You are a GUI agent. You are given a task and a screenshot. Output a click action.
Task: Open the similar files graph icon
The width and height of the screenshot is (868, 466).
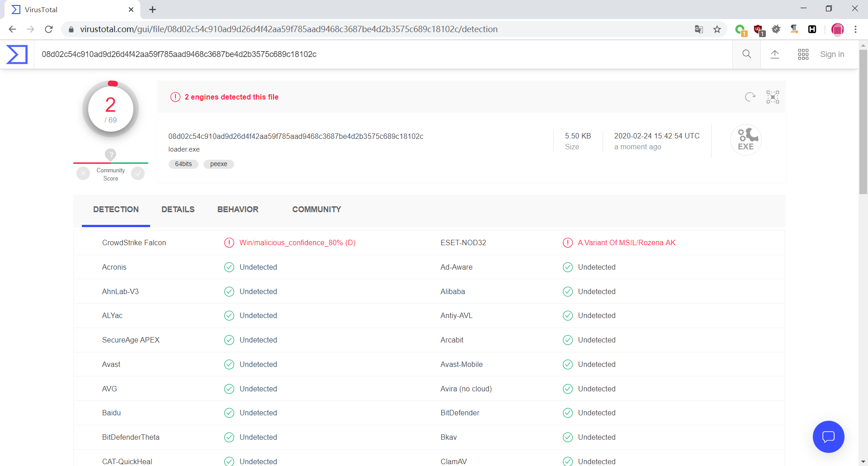(x=773, y=97)
